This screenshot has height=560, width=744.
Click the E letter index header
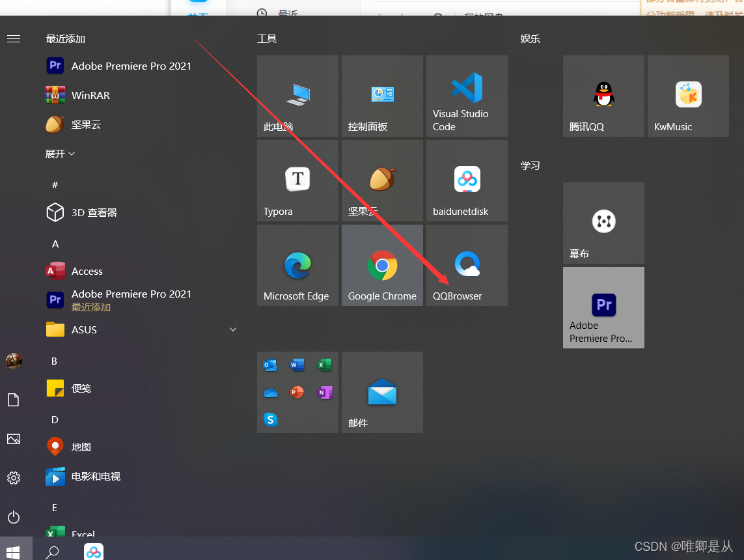(x=55, y=507)
